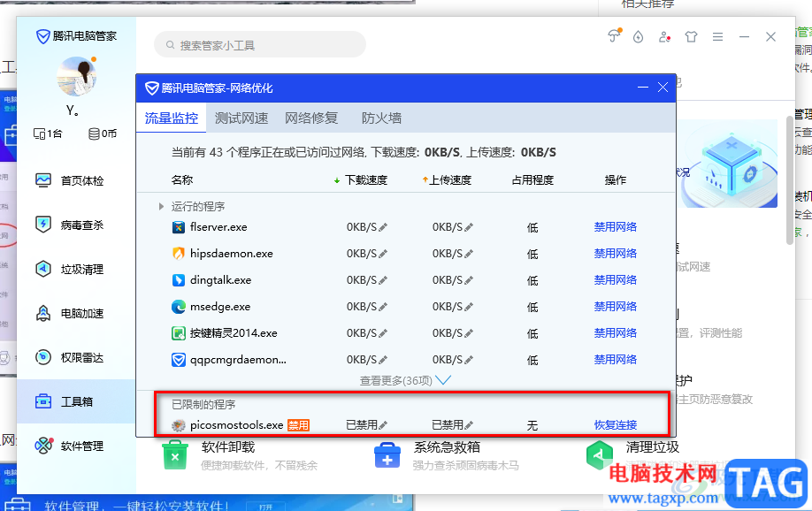Click the 1台 devices indicator
Viewport: 812px width, 511px height.
48,133
